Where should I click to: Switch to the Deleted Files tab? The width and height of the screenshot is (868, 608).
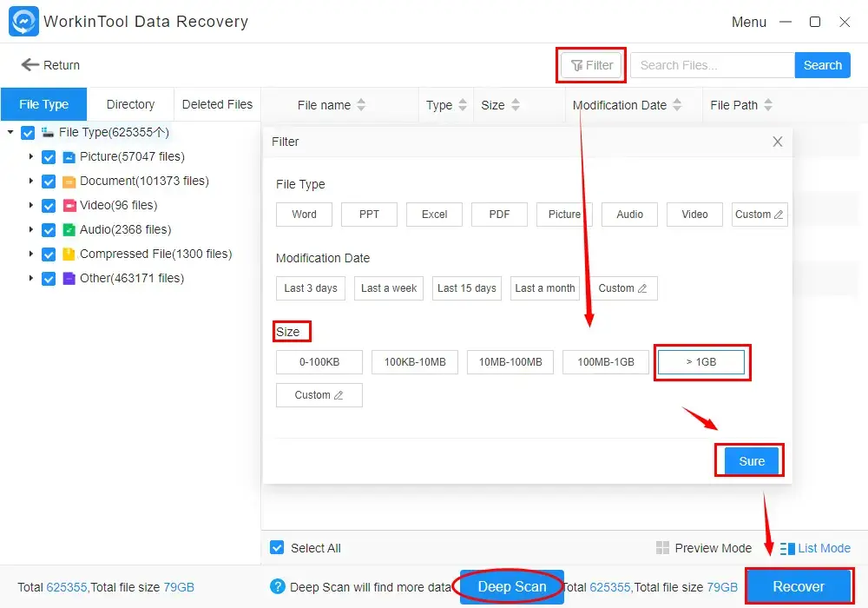pyautogui.click(x=217, y=104)
